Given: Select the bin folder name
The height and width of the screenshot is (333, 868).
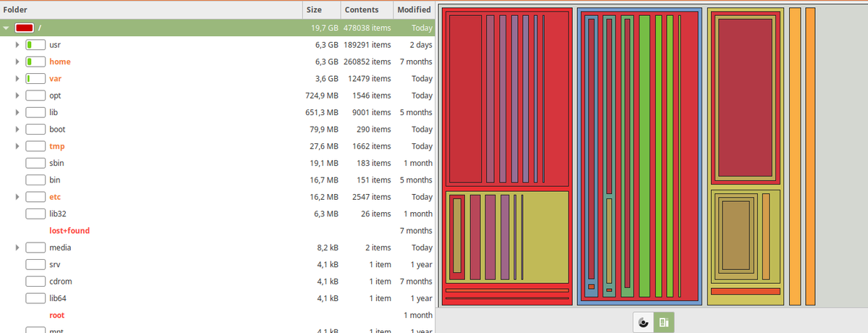Looking at the screenshot, I should (x=55, y=180).
